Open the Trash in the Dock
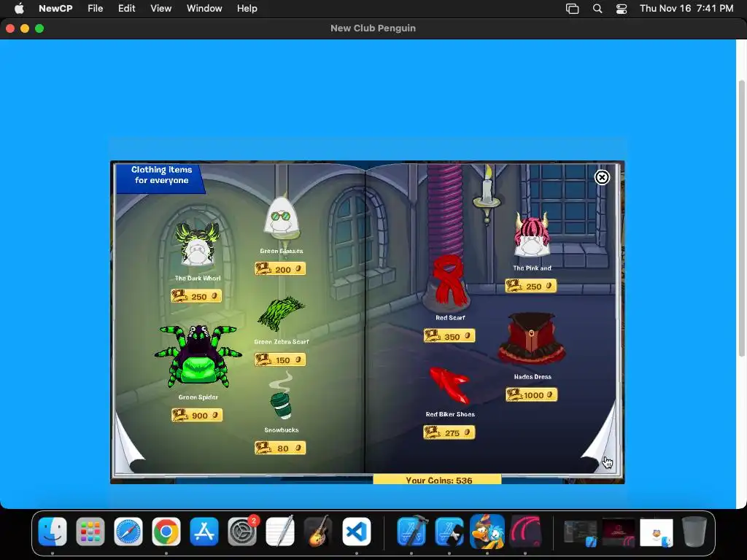This screenshot has width=747, height=560. click(x=694, y=531)
